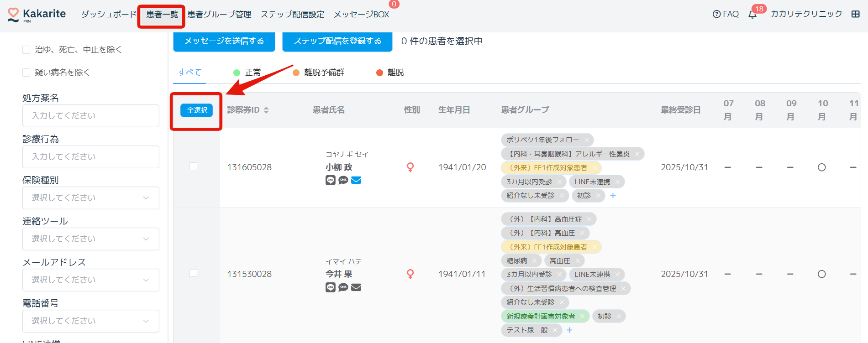Viewport: 868px width, 343px height.
Task: Open 患者グループ管理 menu
Action: click(219, 15)
